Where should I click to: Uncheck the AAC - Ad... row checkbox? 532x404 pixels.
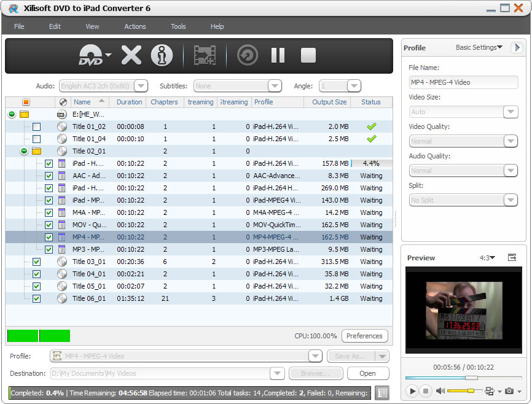pos(49,176)
